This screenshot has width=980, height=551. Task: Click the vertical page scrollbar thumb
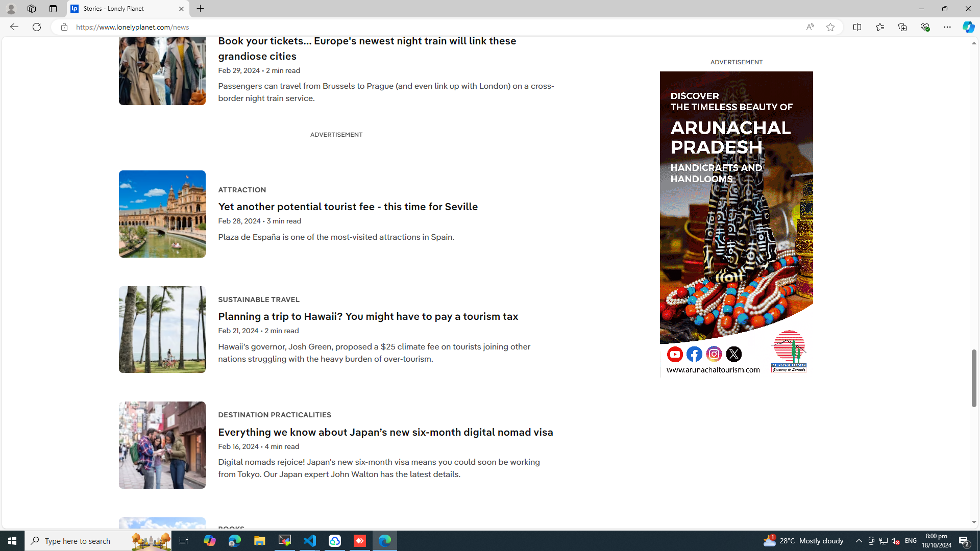tap(973, 378)
